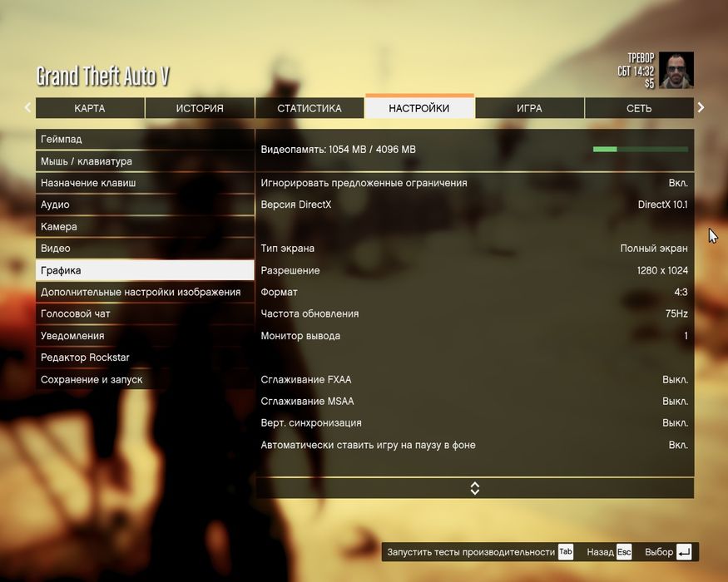The image size is (728, 582).
Task: Change Частота обновления 75Hz value
Action: [x=474, y=313]
